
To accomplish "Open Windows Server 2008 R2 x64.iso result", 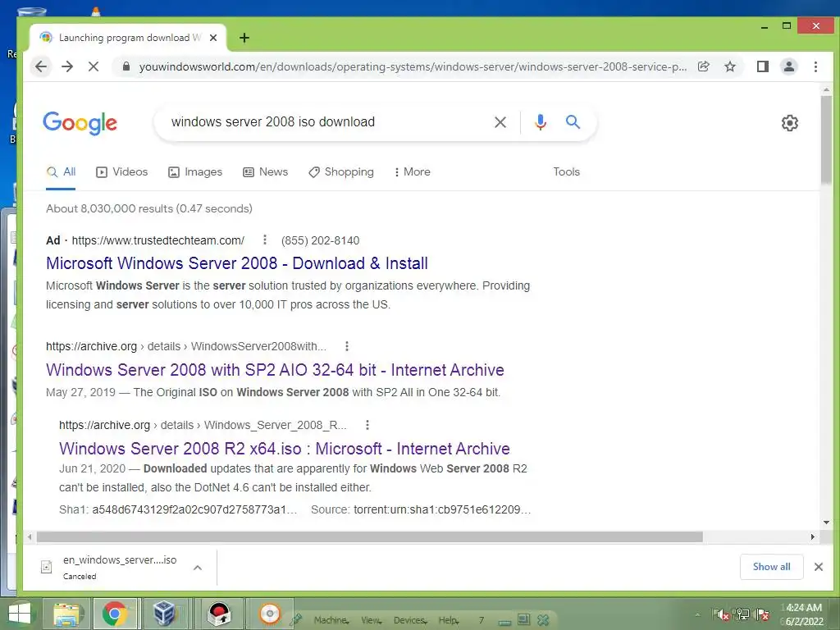I will 284,449.
